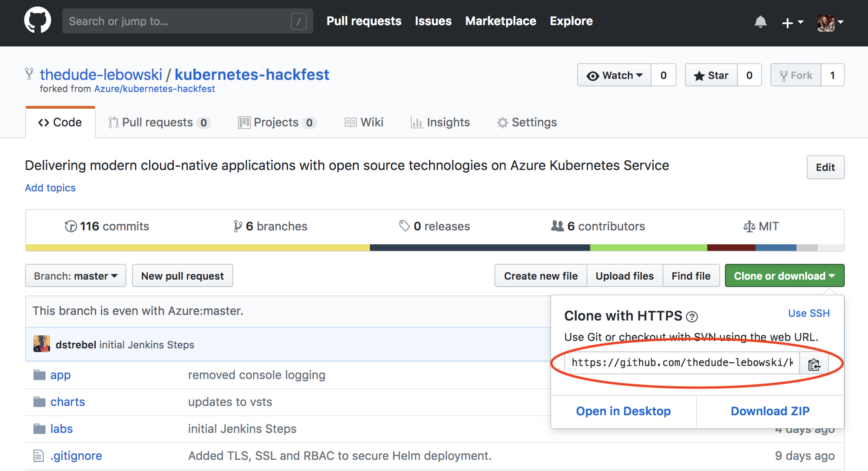The image size is (868, 471).
Task: Open the kubernetes-hackfest repository link
Action: tap(252, 74)
